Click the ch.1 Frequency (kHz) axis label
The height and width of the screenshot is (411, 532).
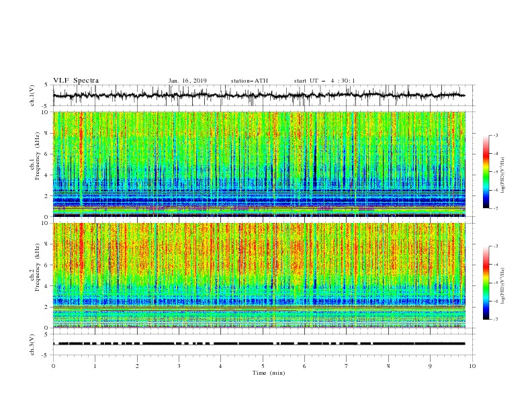coord(35,156)
